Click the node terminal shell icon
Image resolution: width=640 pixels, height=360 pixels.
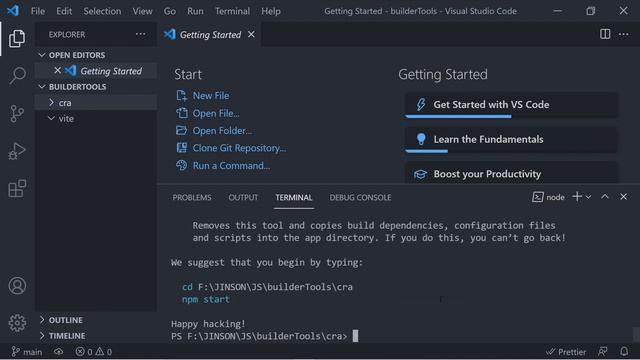pyautogui.click(x=538, y=197)
